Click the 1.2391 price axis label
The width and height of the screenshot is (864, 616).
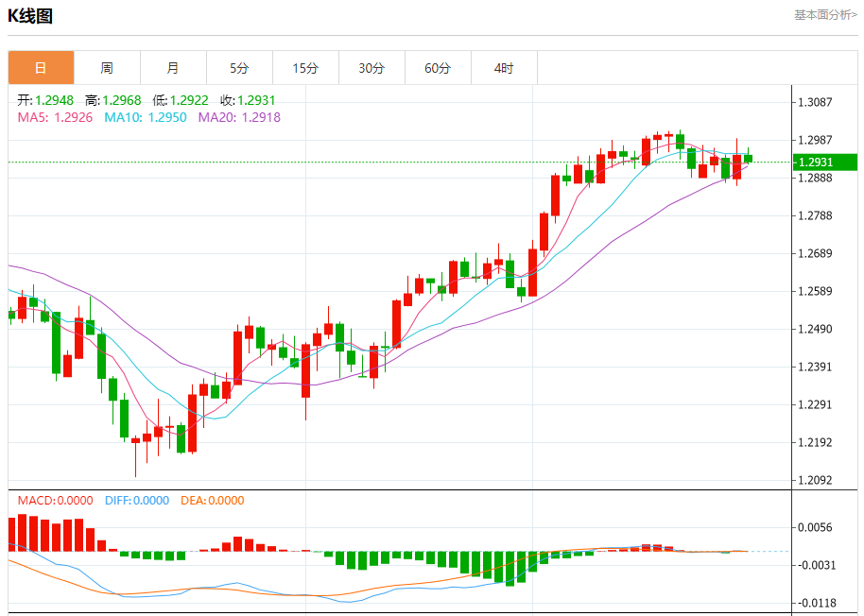click(x=815, y=367)
